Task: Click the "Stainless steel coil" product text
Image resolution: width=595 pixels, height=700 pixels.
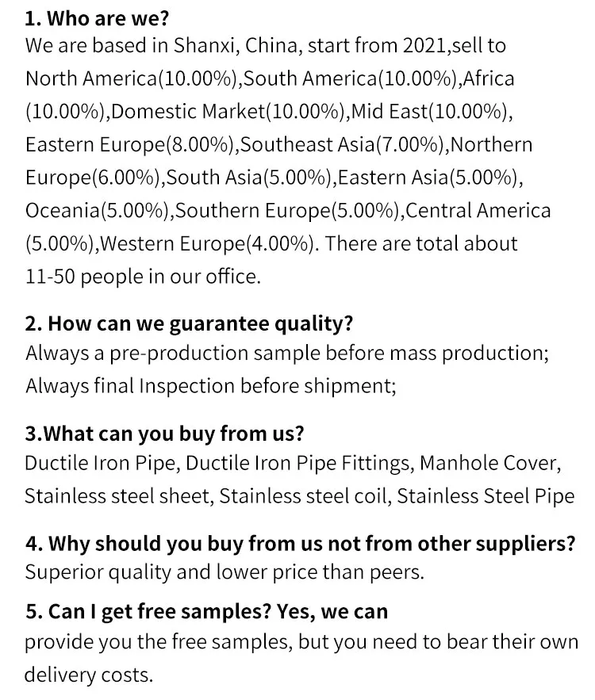Action: pos(304,496)
